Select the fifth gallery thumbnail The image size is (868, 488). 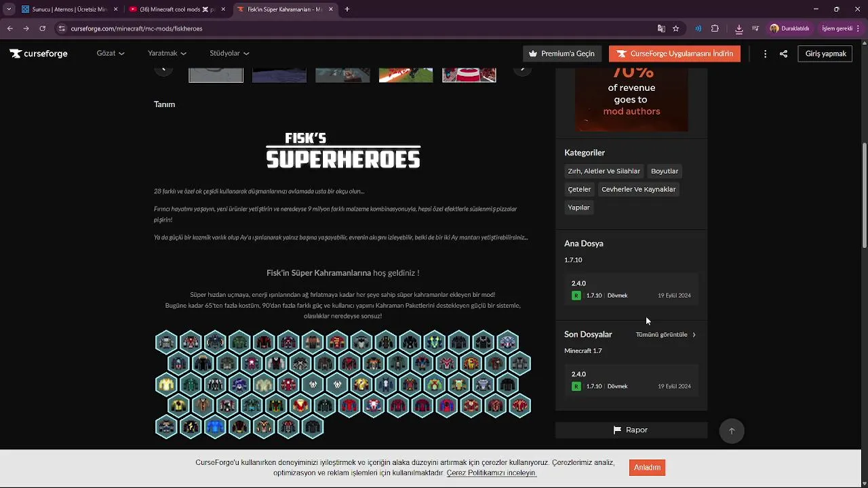point(469,74)
